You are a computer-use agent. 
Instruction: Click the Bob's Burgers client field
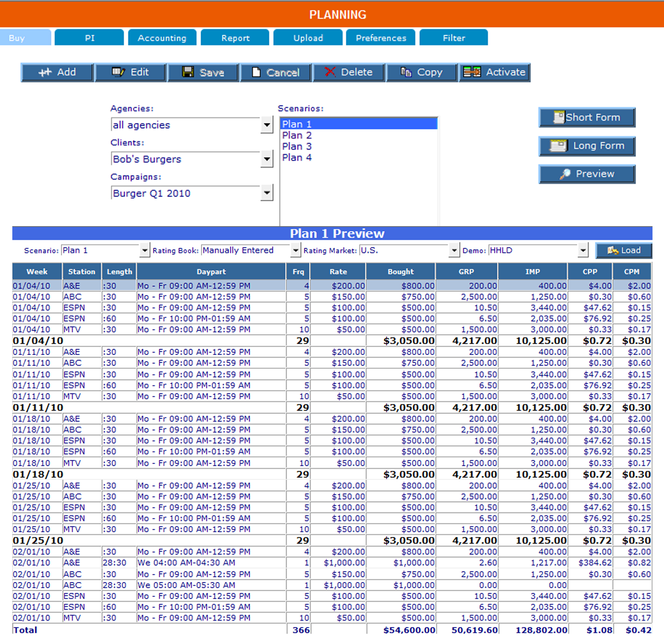click(x=186, y=159)
